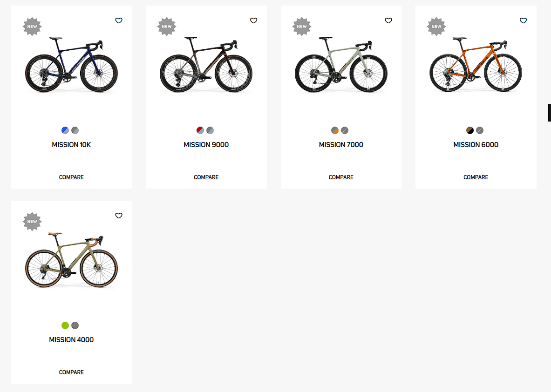Select brown-black swatch for Mission 6000
The image size is (551, 392).
coord(470,130)
